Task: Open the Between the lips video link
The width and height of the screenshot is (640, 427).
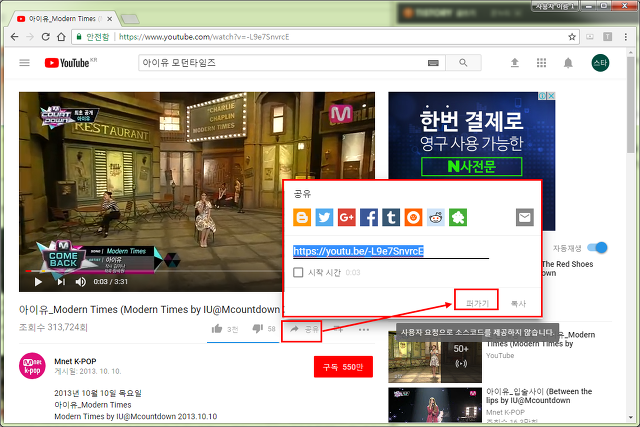Action: pyautogui.click(x=539, y=396)
